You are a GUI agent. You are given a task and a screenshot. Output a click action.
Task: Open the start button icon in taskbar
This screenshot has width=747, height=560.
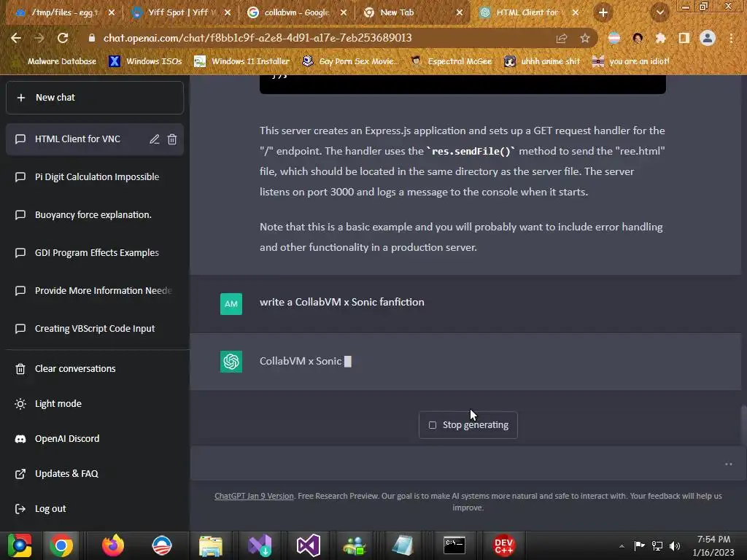point(19,545)
